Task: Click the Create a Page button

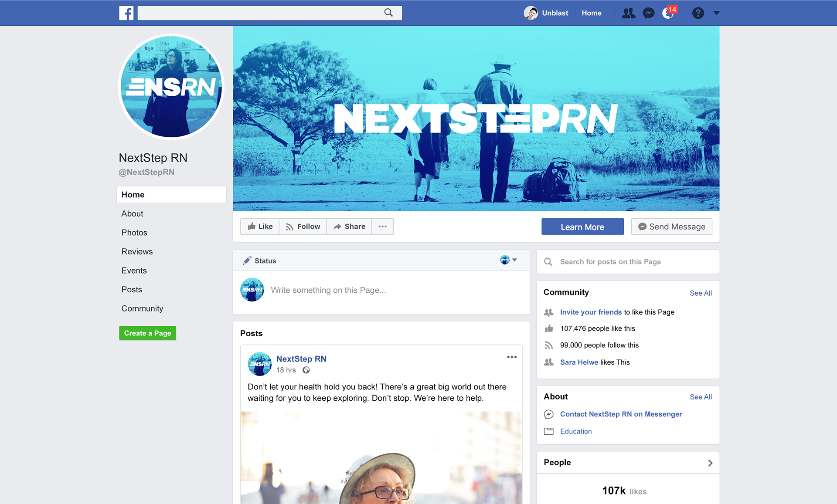Action: 147,333
